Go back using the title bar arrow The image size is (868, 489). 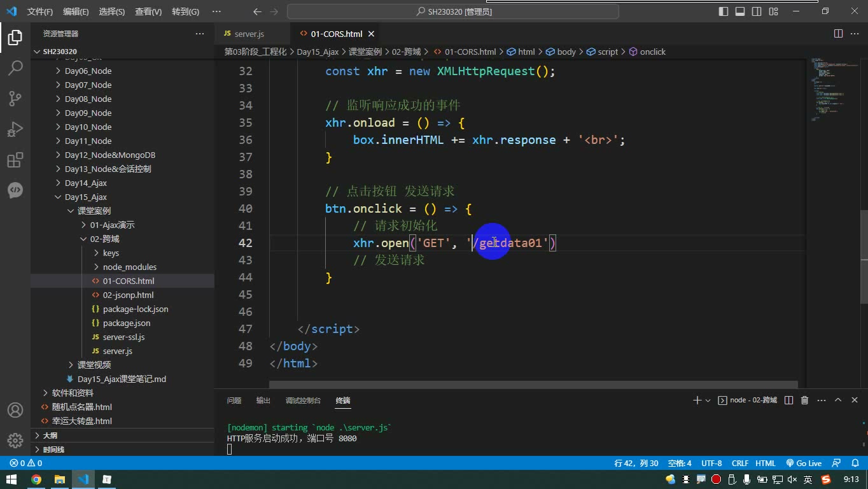[257, 11]
